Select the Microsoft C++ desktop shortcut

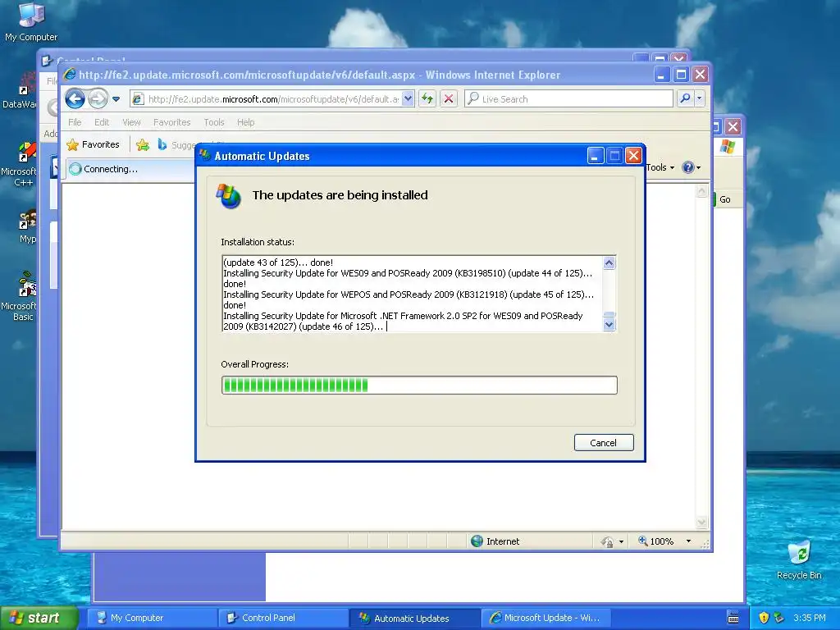[21, 164]
